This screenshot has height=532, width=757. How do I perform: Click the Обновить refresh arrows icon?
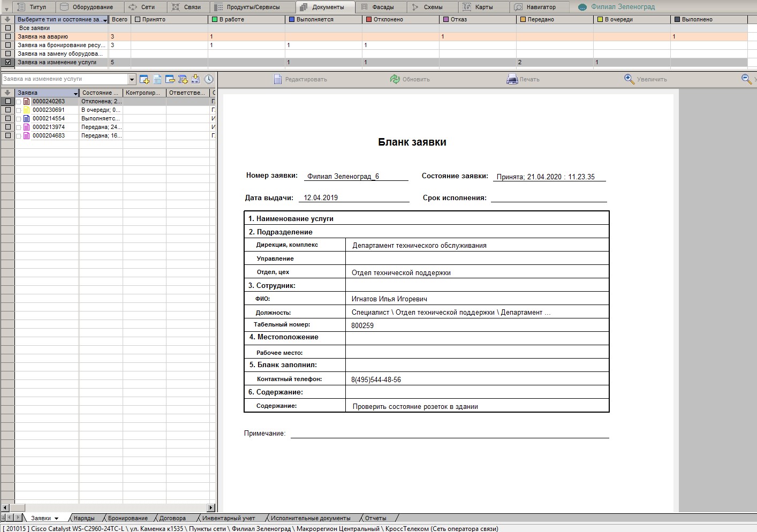pyautogui.click(x=395, y=79)
